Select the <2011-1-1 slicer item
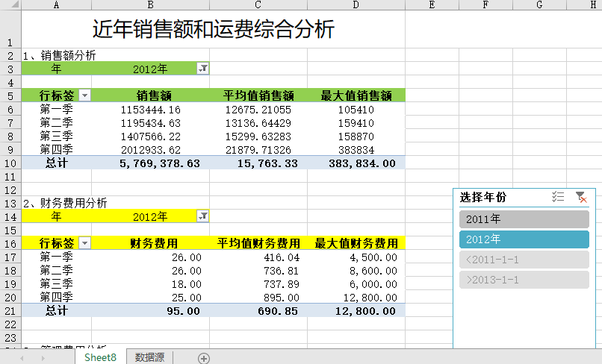The width and height of the screenshot is (602, 364). pyautogui.click(x=524, y=260)
